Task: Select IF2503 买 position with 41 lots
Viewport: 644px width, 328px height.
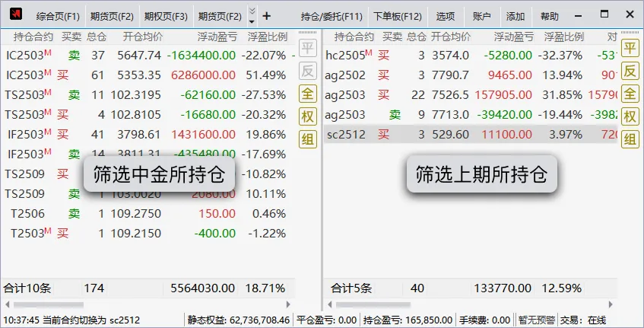Action: [148, 134]
